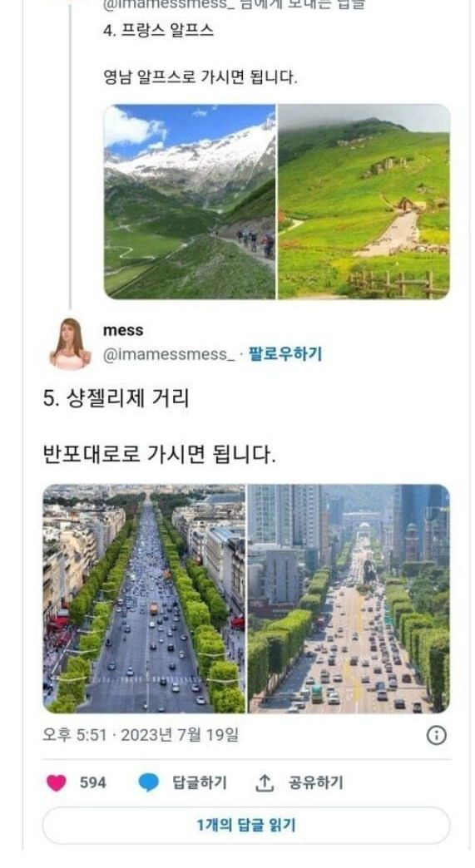Click the mess display name
This screenshot has height=868, width=475.
[123, 330]
